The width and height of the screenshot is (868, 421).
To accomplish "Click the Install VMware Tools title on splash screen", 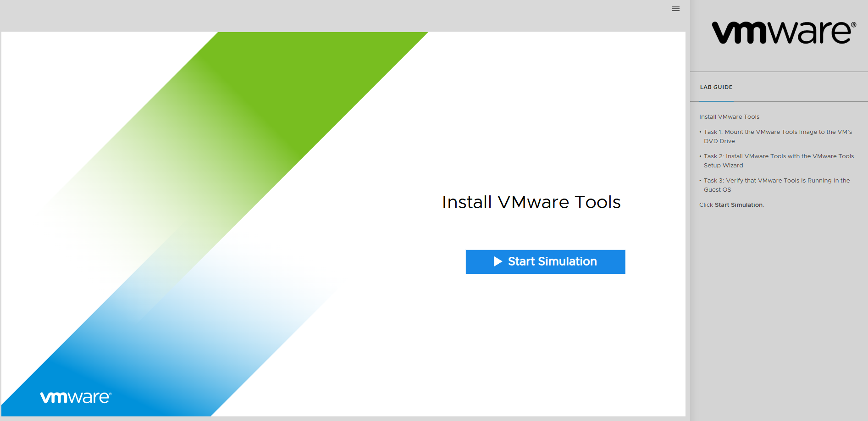I will pos(531,202).
